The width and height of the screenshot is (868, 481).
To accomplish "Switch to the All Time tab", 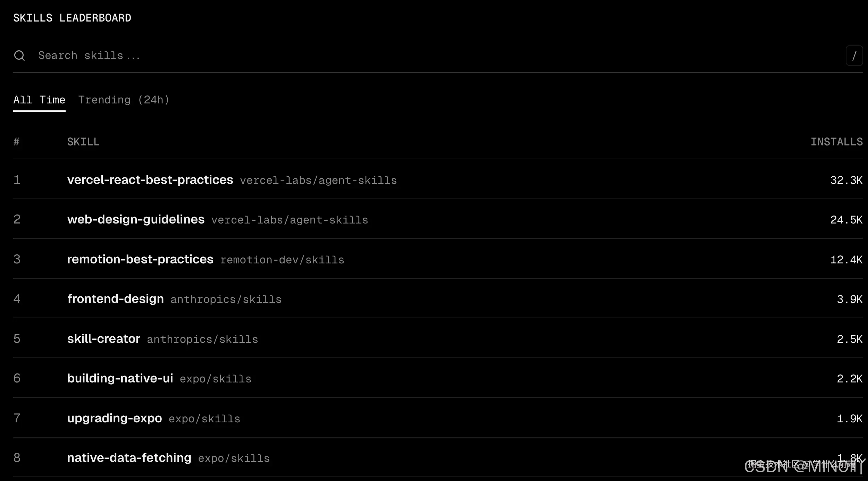I will pos(39,100).
